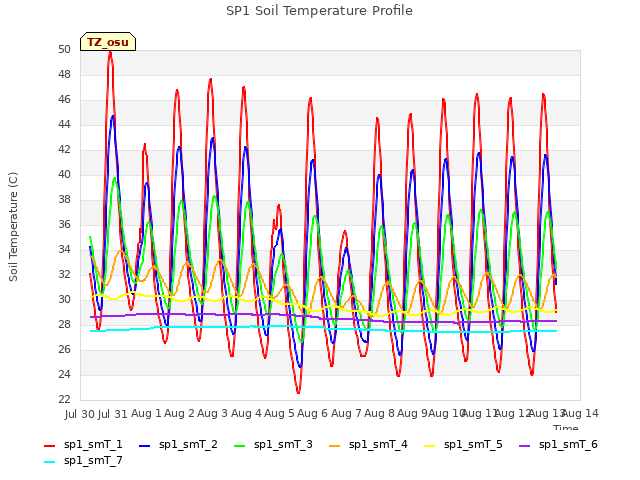
Task: Click the Aug 8 x-axis date label
Action: (x=379, y=413)
